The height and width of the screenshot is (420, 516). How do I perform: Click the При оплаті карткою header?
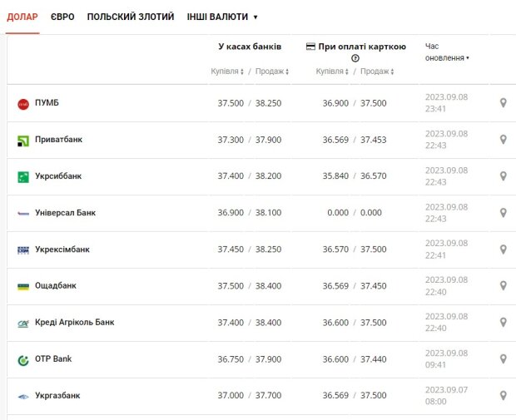pyautogui.click(x=362, y=47)
